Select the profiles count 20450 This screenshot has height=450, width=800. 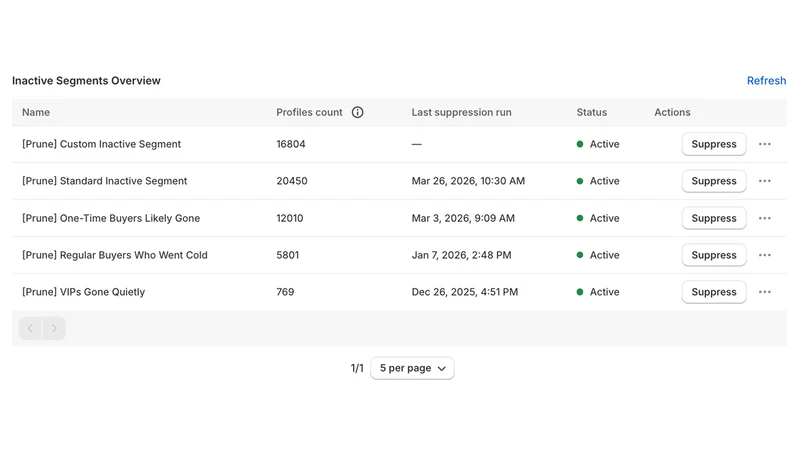pos(292,181)
